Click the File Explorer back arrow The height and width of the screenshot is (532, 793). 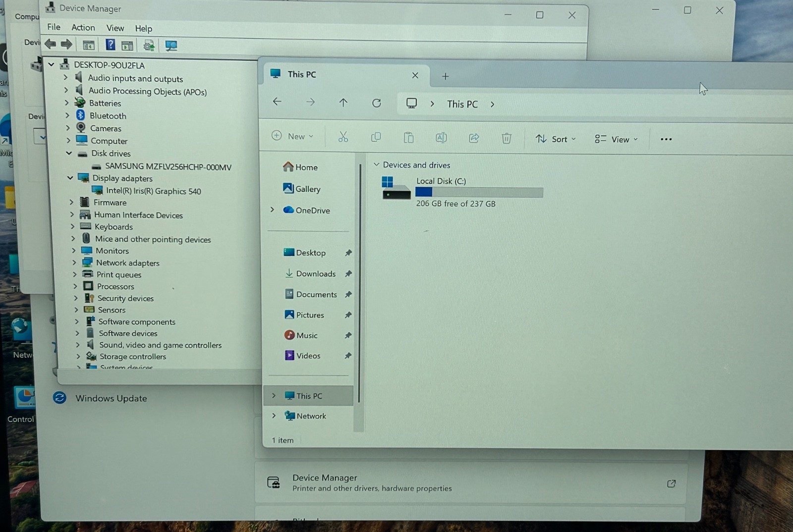click(x=277, y=102)
